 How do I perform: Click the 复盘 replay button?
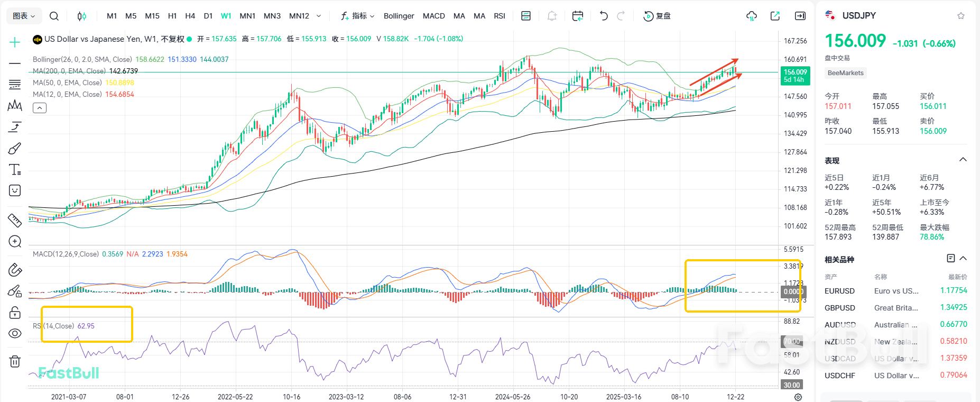coord(657,16)
